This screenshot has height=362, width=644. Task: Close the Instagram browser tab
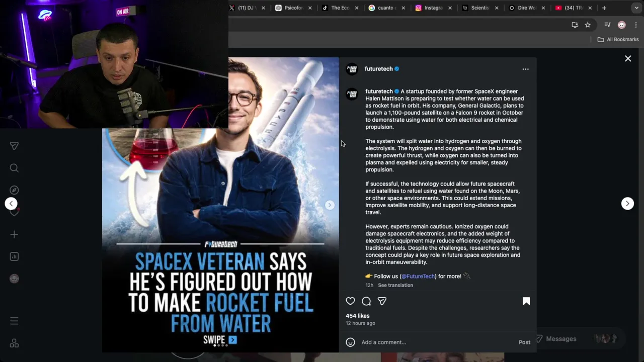(450, 8)
